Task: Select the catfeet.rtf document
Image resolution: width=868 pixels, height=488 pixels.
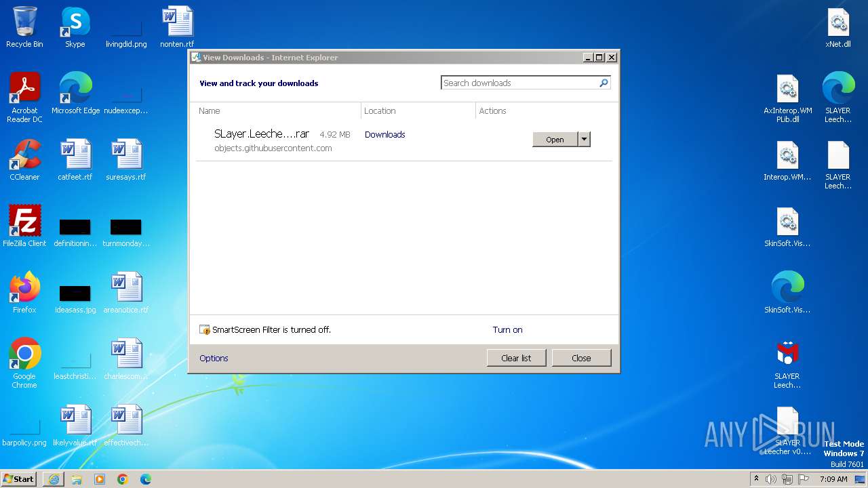Action: [x=75, y=160]
